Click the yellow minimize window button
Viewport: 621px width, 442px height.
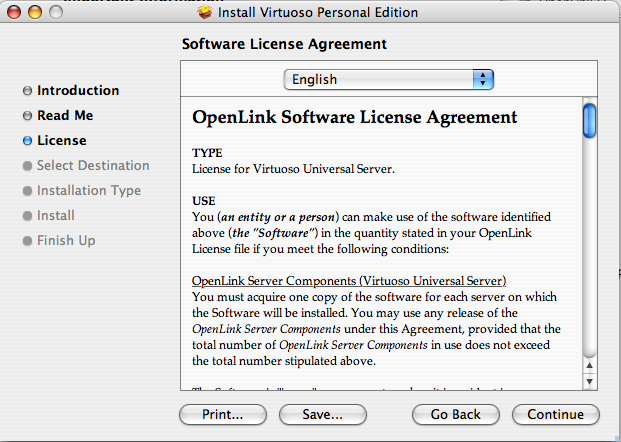click(x=35, y=12)
